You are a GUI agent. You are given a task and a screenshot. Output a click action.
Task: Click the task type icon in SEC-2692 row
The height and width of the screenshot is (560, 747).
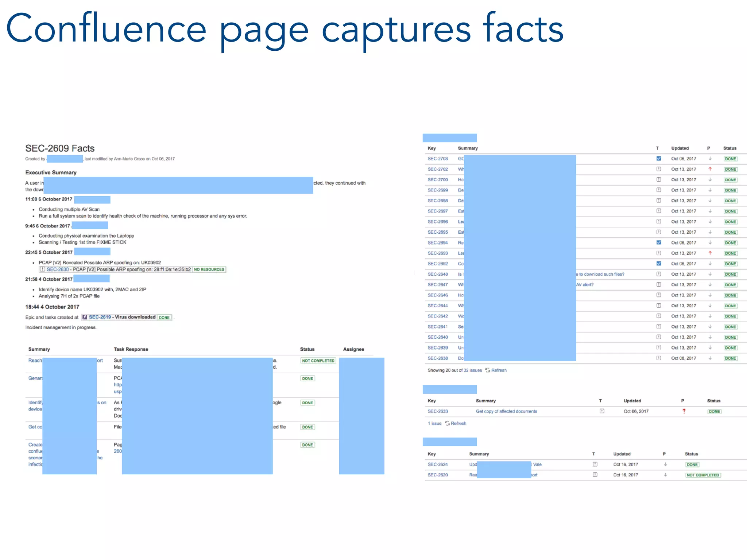[659, 264]
